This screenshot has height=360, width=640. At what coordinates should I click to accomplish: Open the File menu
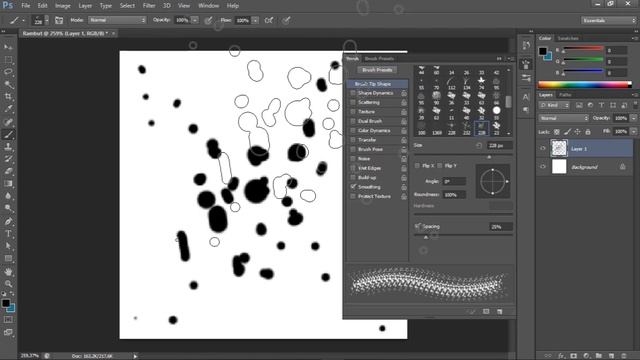click(x=26, y=6)
